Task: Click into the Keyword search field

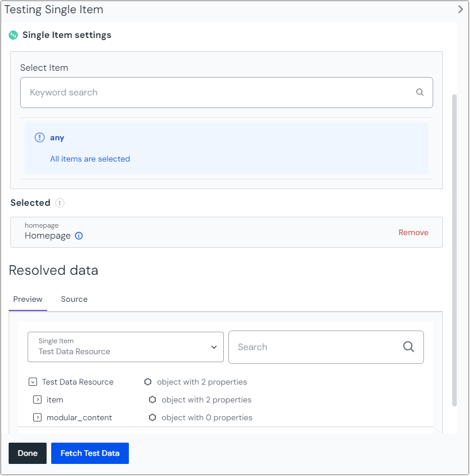Action: [219, 93]
